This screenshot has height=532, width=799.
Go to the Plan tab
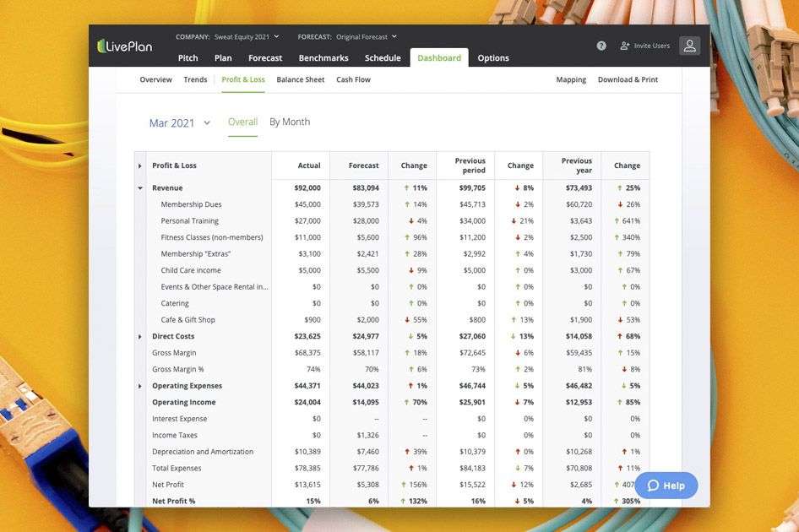click(x=223, y=58)
